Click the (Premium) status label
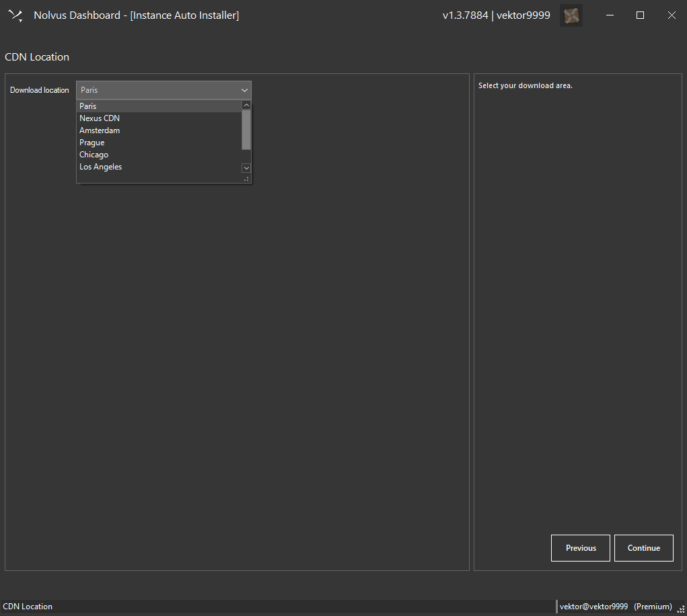This screenshot has height=616, width=687. (653, 607)
